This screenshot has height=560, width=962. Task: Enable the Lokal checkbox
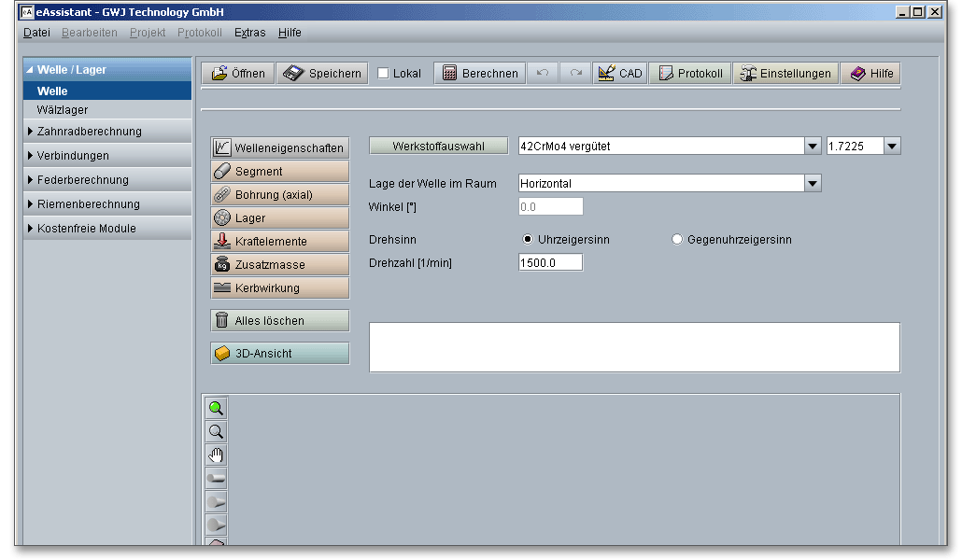tap(384, 74)
